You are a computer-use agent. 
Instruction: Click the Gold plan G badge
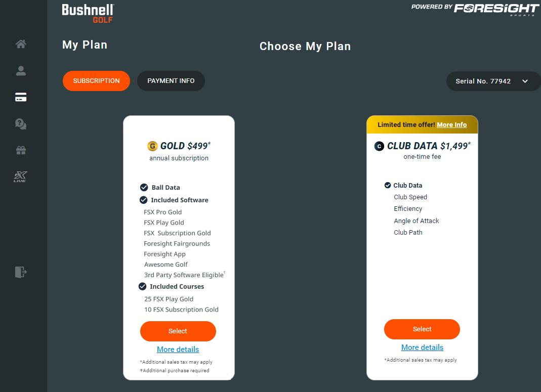click(x=152, y=146)
